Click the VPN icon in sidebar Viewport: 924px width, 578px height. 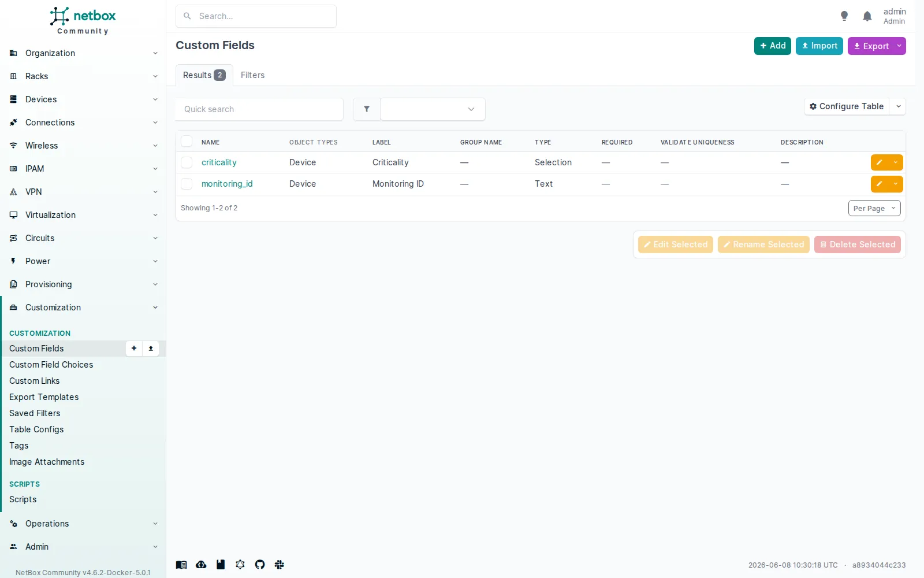pos(13,192)
